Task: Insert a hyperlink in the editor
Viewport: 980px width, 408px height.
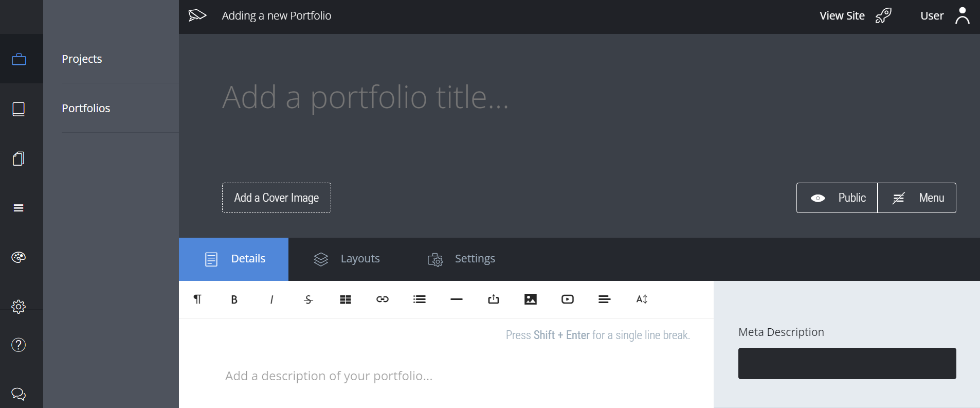Action: [382, 299]
